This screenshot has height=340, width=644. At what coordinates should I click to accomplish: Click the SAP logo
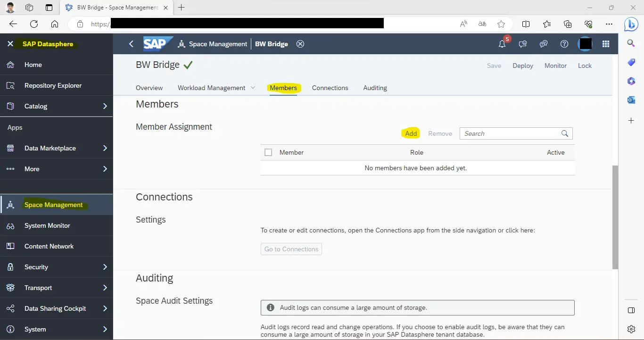158,44
